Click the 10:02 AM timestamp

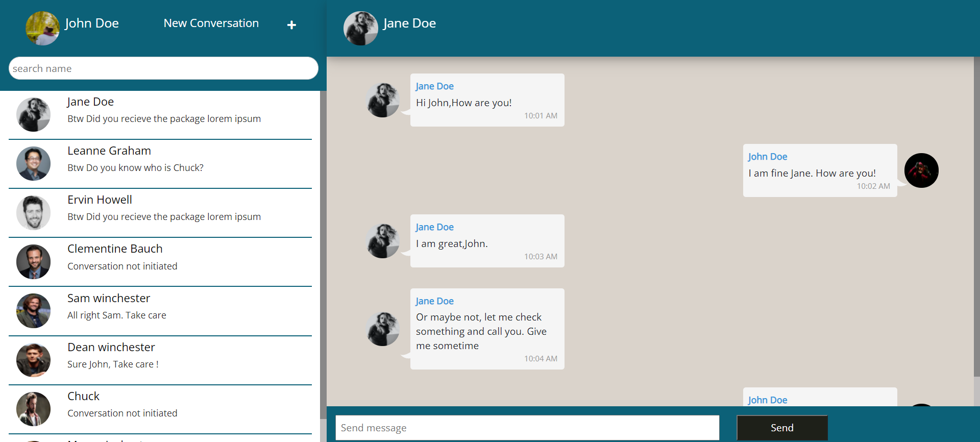(x=873, y=186)
